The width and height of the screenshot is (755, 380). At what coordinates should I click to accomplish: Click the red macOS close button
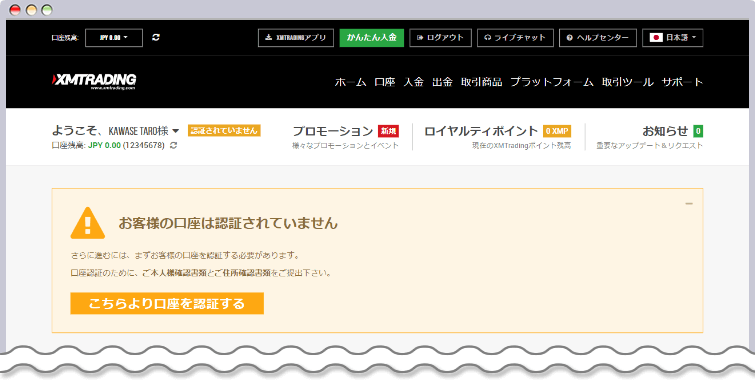pyautogui.click(x=15, y=10)
